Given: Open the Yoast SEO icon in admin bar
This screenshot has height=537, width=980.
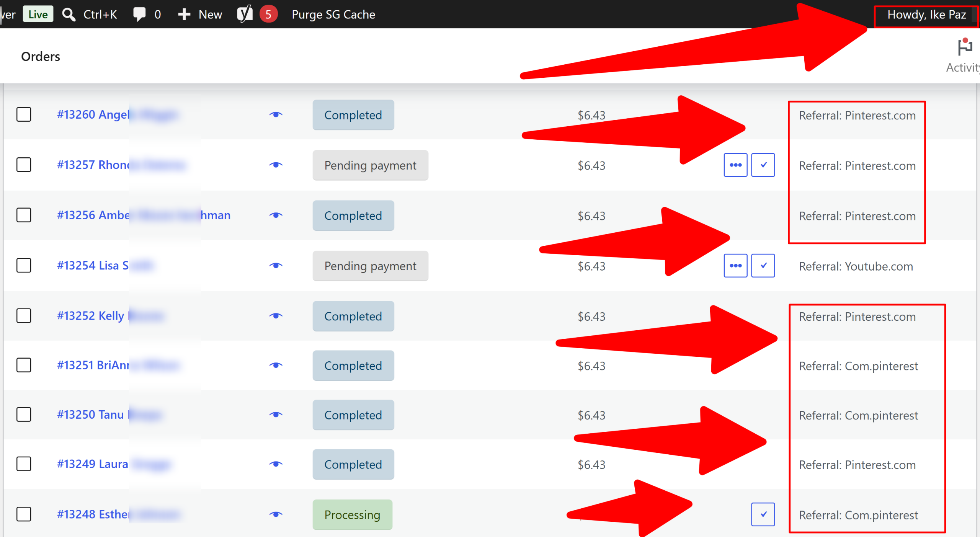Looking at the screenshot, I should pyautogui.click(x=245, y=14).
